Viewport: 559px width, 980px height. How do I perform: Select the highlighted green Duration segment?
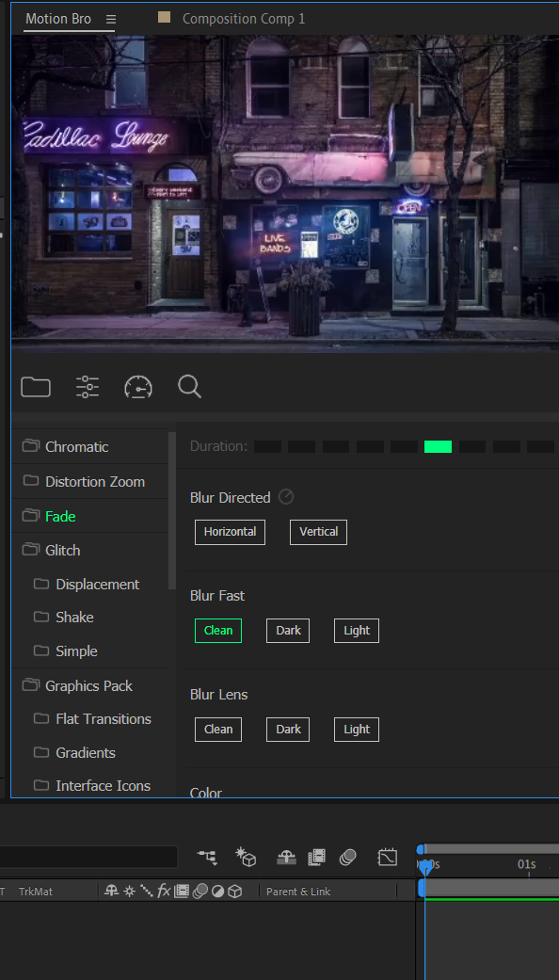438,446
